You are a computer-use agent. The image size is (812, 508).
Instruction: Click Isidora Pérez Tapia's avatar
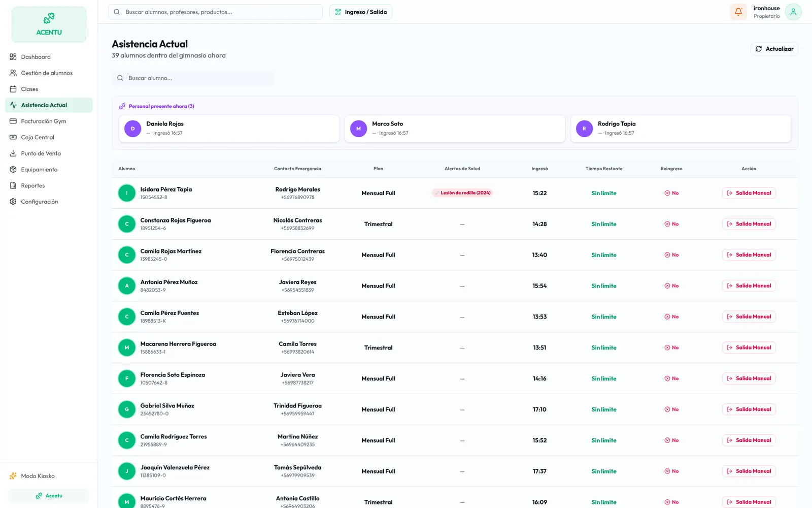point(127,193)
